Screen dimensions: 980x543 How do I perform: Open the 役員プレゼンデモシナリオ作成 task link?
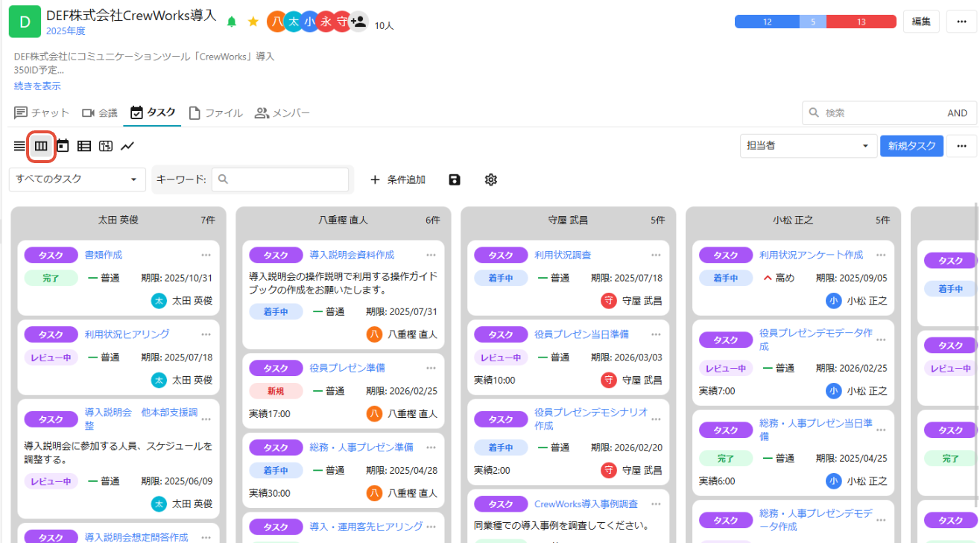pyautogui.click(x=591, y=419)
